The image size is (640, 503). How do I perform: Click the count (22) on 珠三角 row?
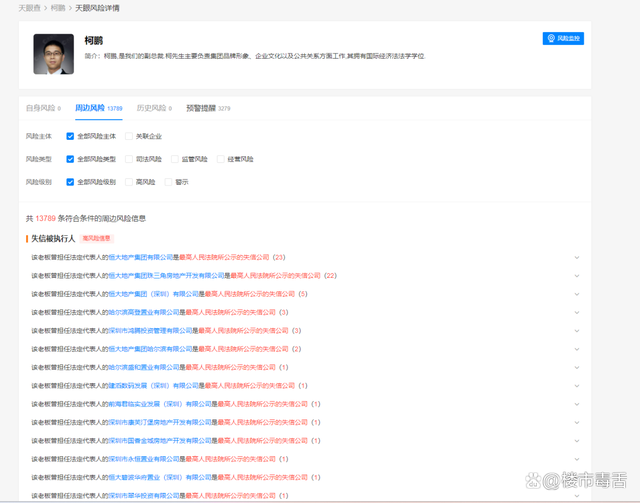click(330, 276)
